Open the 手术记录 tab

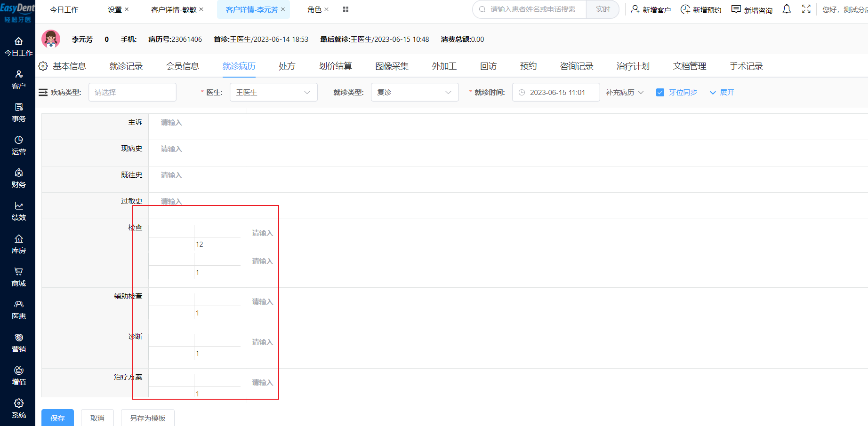(x=746, y=66)
